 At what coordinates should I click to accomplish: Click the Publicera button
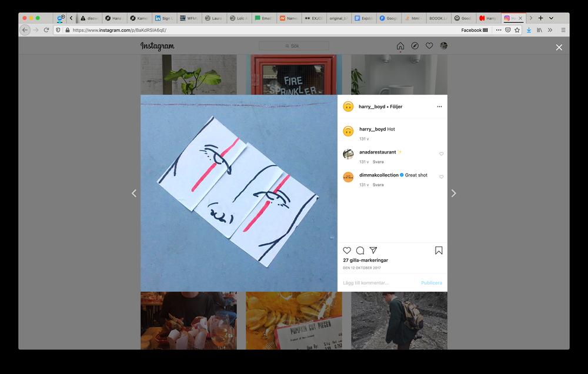(432, 283)
